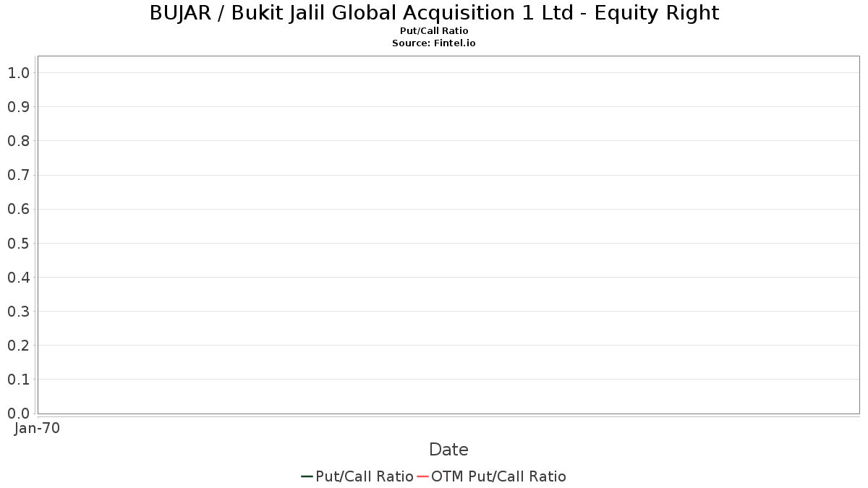868x488 pixels.
Task: Click the 0.1 y-axis label
Action: click(18, 380)
